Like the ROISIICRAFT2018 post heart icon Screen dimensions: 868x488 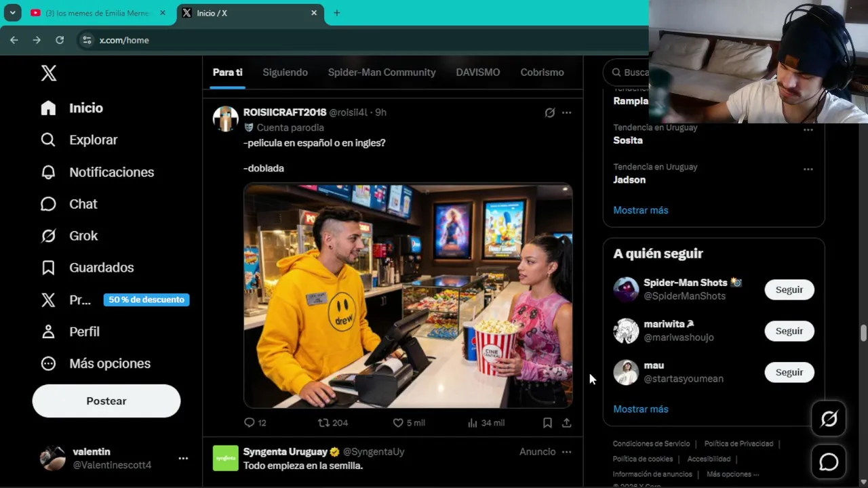click(398, 422)
